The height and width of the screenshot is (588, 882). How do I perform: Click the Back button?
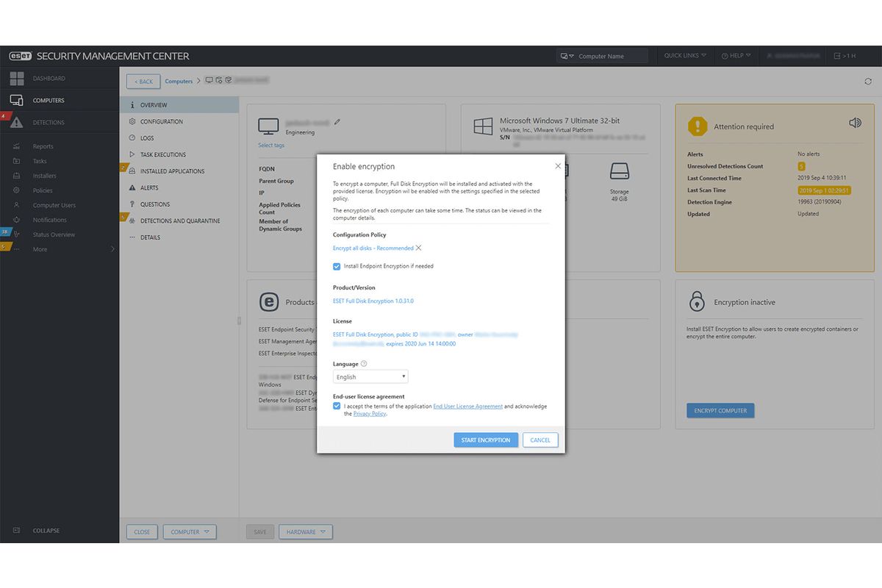(x=143, y=82)
